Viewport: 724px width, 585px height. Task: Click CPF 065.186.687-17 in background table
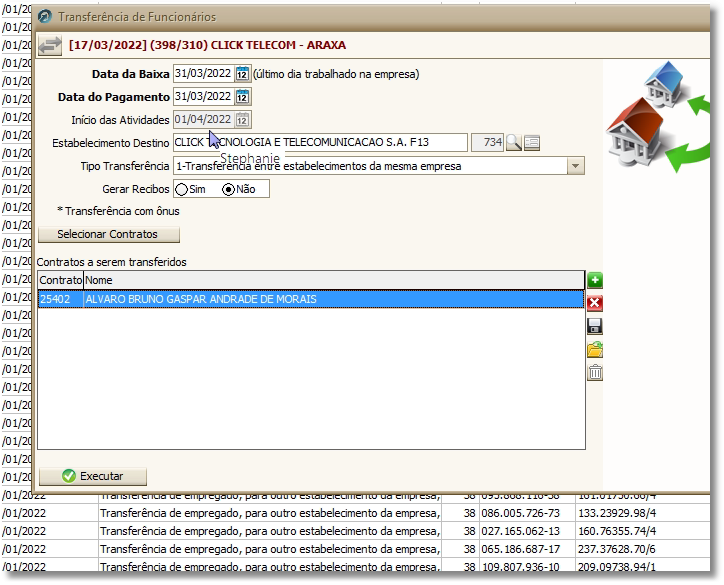click(520, 549)
